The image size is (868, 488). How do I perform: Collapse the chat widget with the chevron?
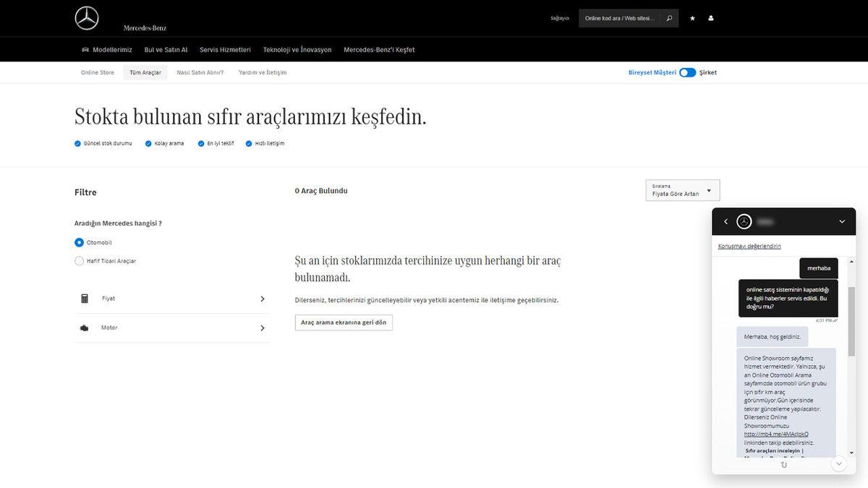tap(841, 221)
